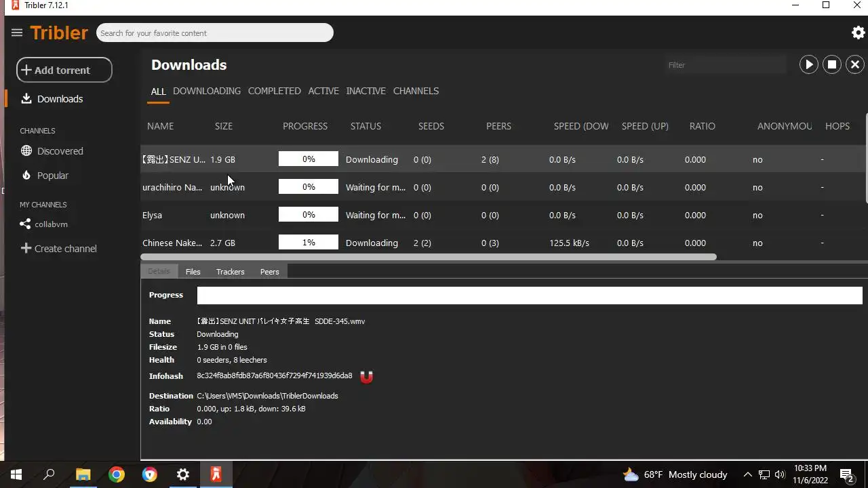Sort downloads by SEEDS column
This screenshot has width=868, height=488.
pos(431,126)
